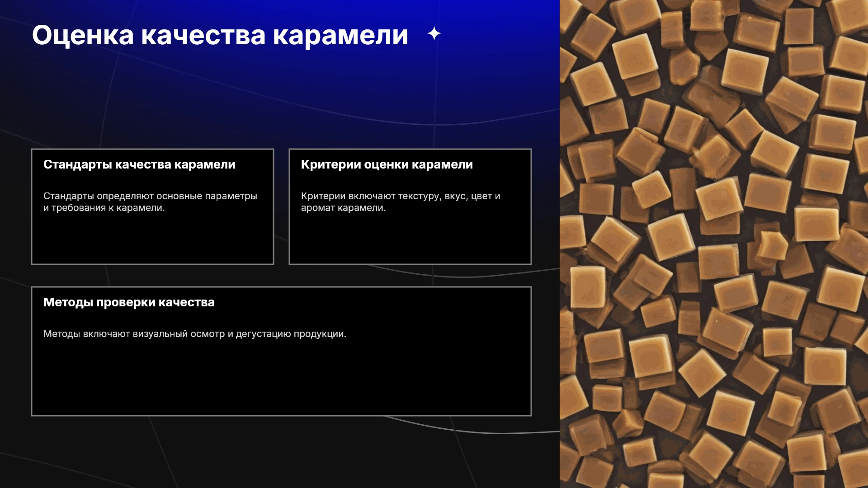Click the dark background below the Методы card
This screenshot has height=488, width=868.
click(280, 452)
